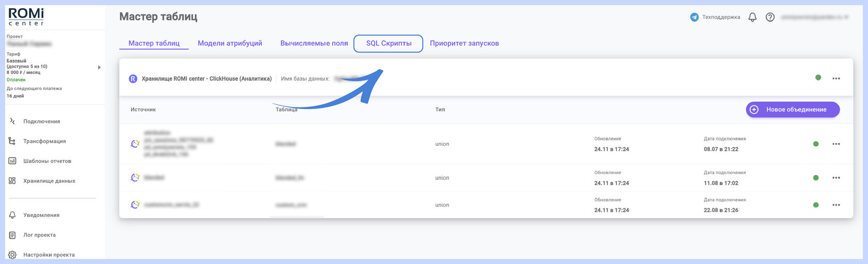Open the user account dropdown
The width and height of the screenshot is (868, 264).
click(814, 17)
